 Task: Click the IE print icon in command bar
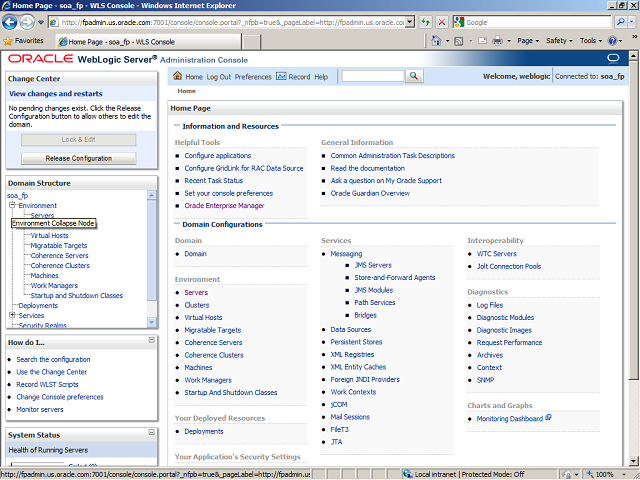(497, 41)
